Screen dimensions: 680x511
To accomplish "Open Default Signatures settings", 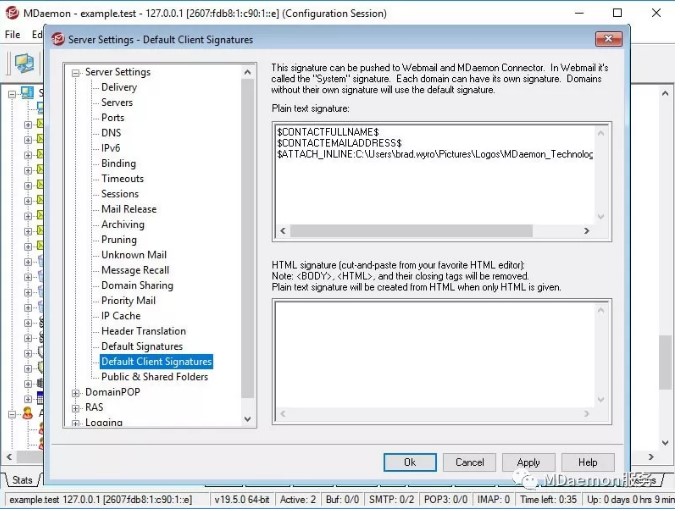I will tap(142, 346).
